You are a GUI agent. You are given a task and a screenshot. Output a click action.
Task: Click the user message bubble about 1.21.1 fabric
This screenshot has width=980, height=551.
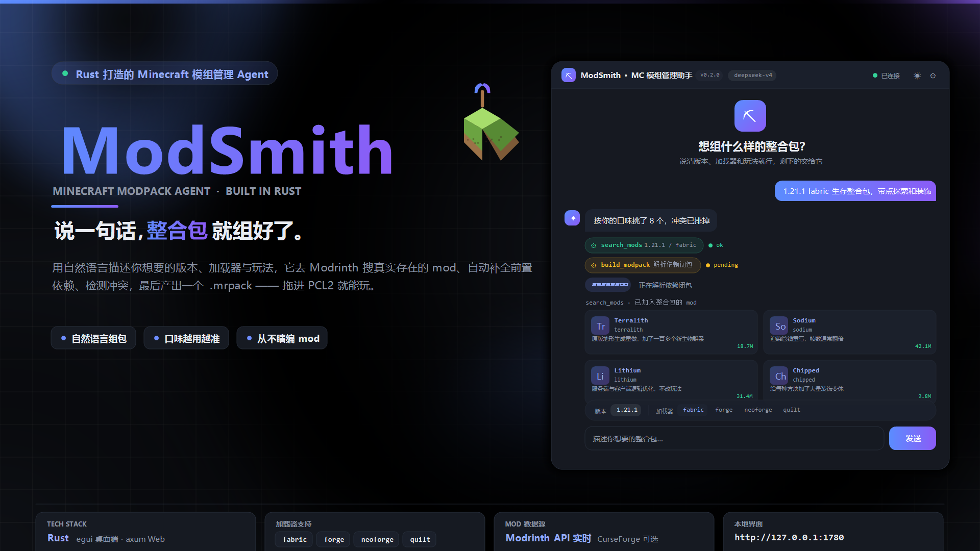coord(855,191)
